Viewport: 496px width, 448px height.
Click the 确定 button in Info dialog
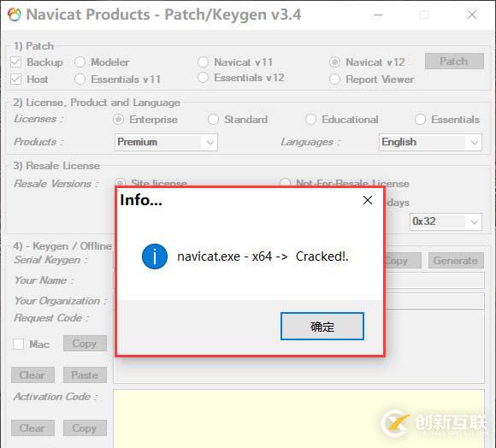[322, 327]
